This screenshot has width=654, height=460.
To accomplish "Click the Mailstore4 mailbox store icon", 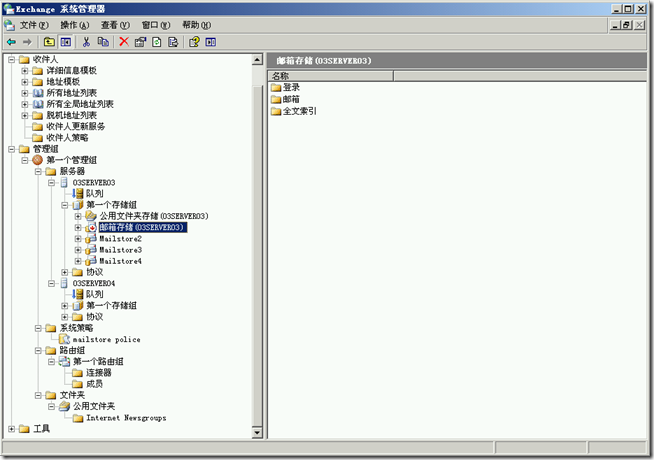I will tap(91, 261).
